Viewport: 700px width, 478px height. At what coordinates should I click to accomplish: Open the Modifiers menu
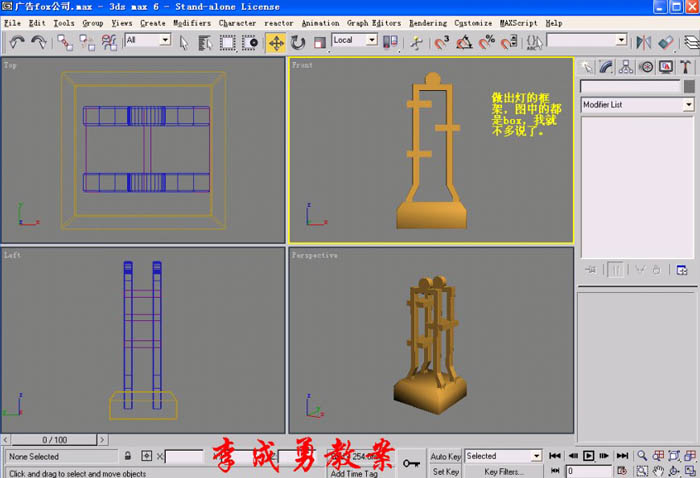(x=192, y=23)
